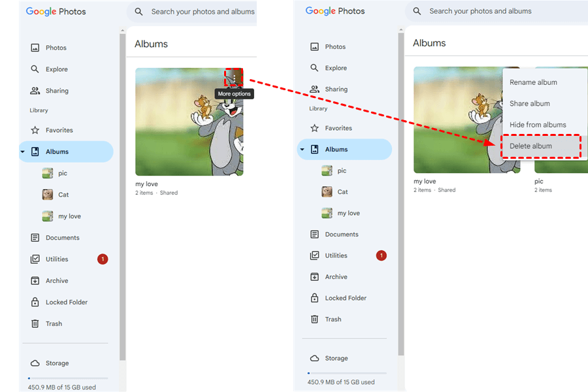Screen dimensions: 588x392
Task: Choose Hide from albums in the context menu
Action: pos(545,125)
